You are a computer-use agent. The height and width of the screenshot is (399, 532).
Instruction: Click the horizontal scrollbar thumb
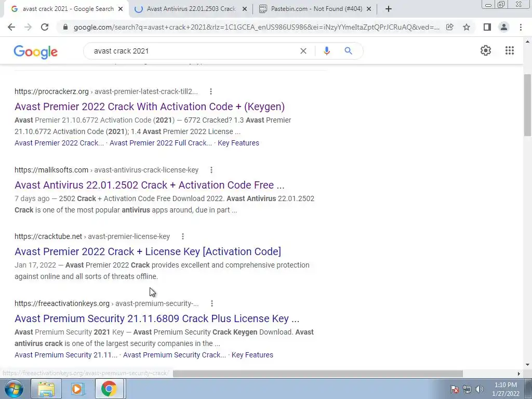point(318,374)
